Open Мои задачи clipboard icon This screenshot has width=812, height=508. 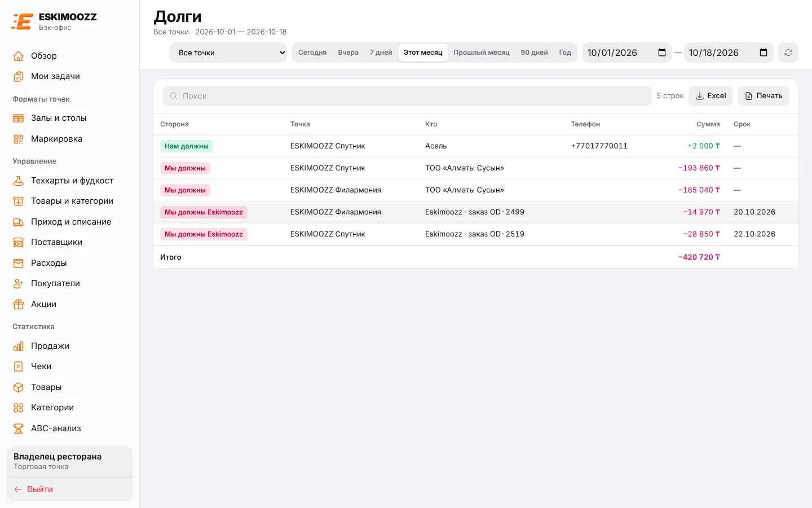point(19,76)
